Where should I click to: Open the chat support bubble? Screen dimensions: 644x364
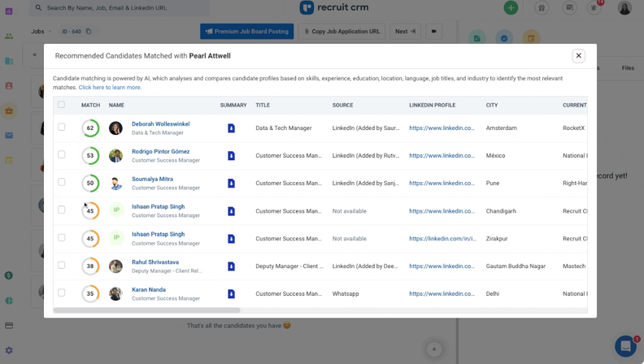[625, 346]
